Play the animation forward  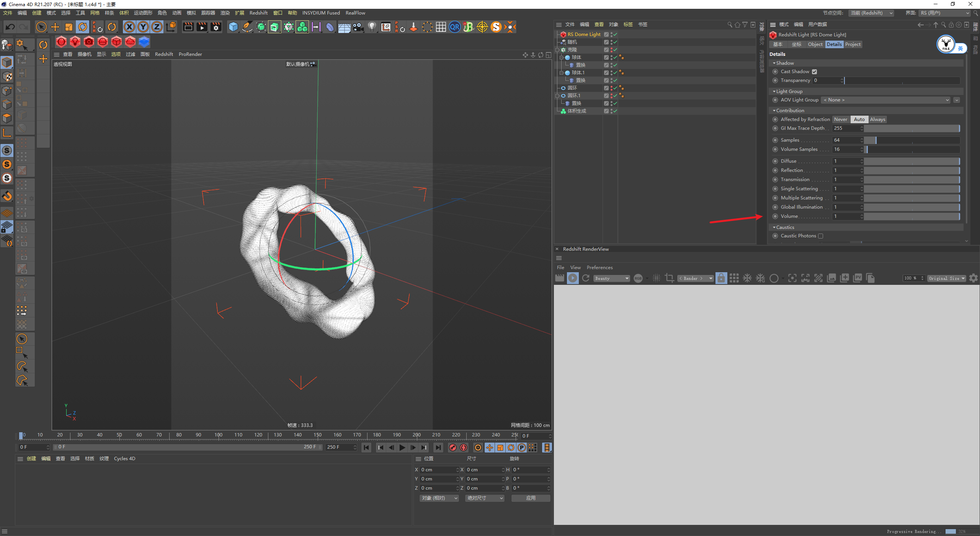(402, 448)
